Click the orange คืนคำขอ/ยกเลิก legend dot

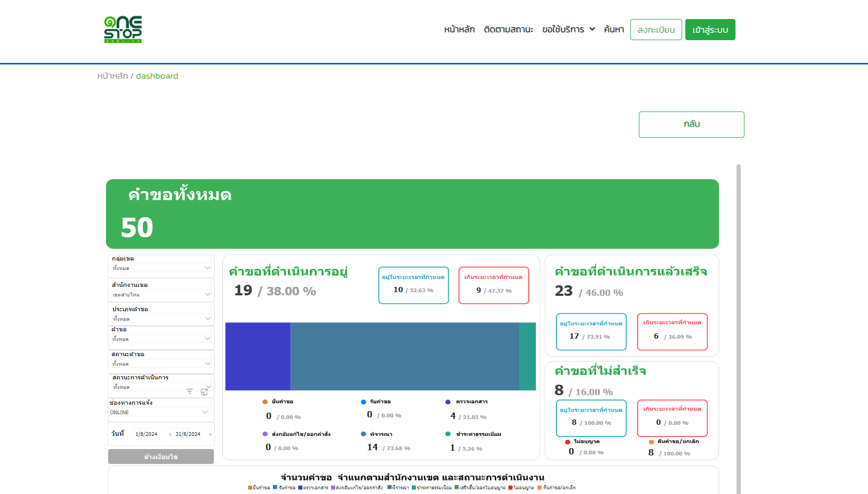coord(652,442)
